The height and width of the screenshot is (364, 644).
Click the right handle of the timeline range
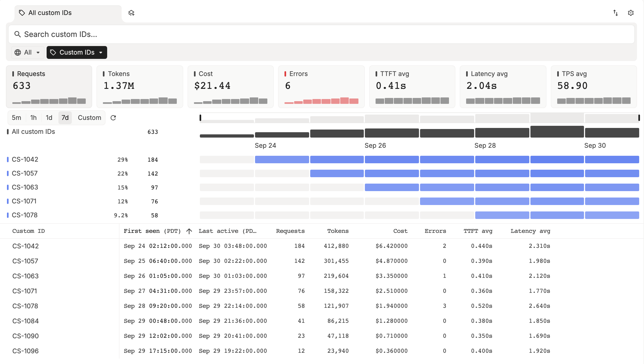point(639,117)
